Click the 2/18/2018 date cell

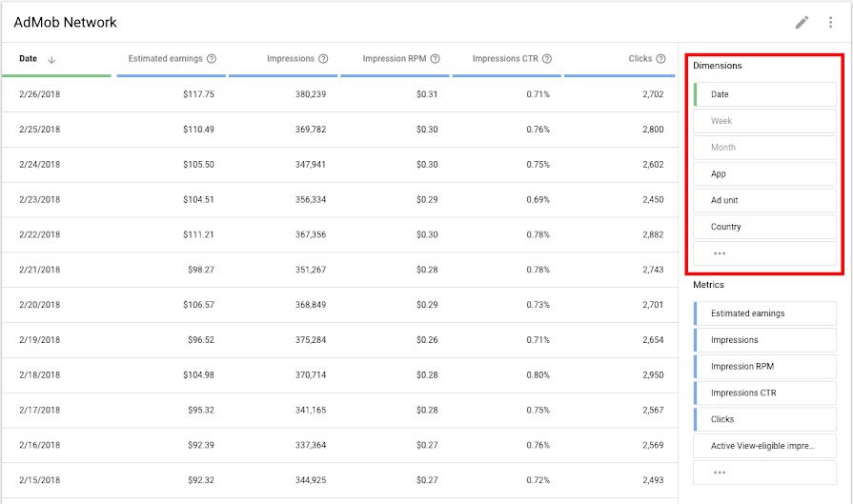tap(40, 374)
